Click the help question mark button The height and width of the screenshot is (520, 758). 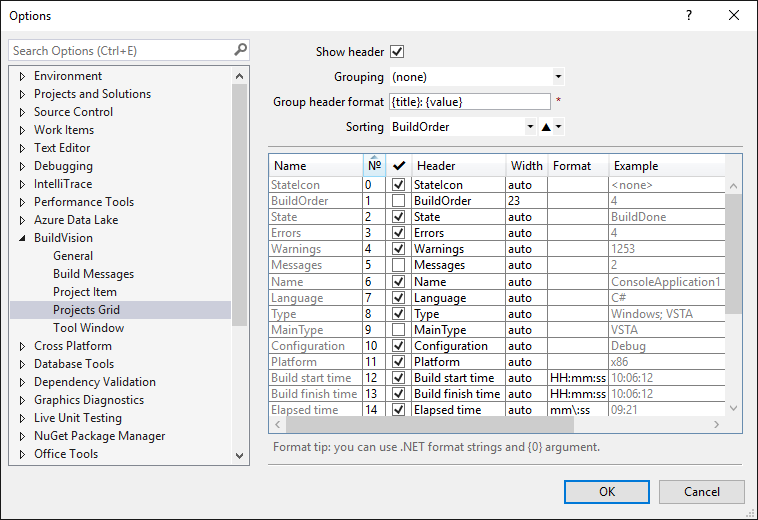click(x=688, y=16)
